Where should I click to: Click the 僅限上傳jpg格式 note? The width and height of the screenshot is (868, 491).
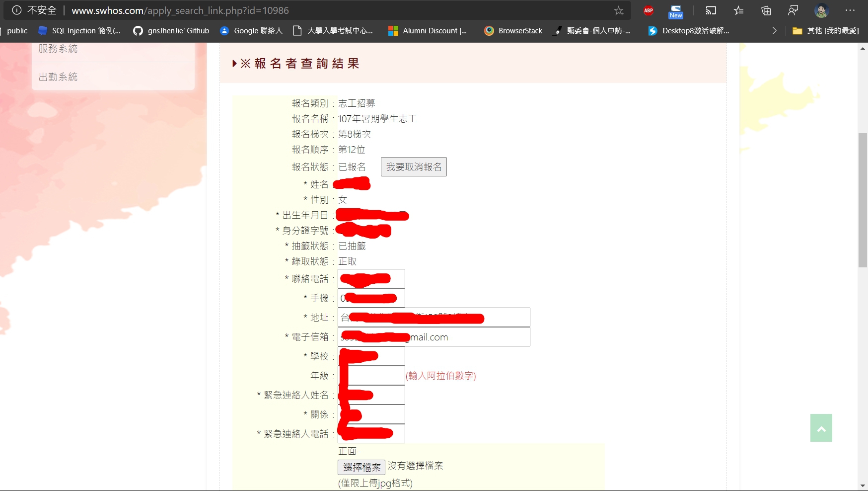point(375,483)
